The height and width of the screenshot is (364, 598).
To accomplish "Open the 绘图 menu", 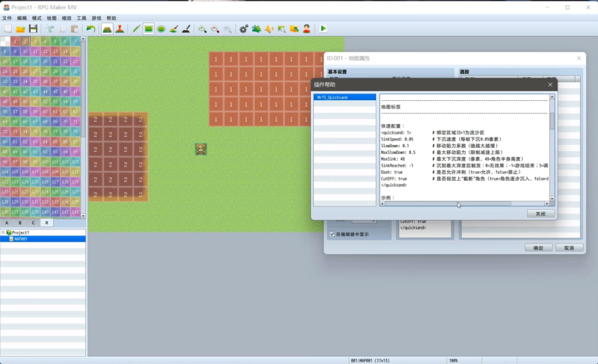I will click(52, 18).
